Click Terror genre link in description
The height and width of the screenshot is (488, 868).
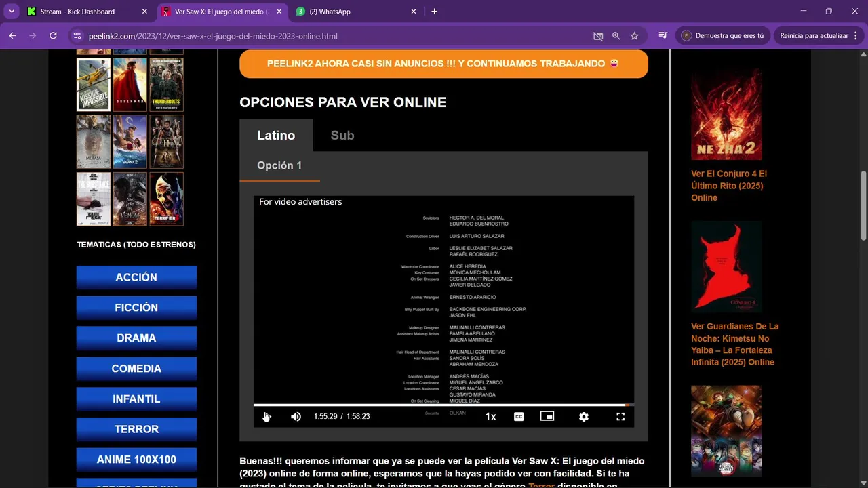point(541,485)
